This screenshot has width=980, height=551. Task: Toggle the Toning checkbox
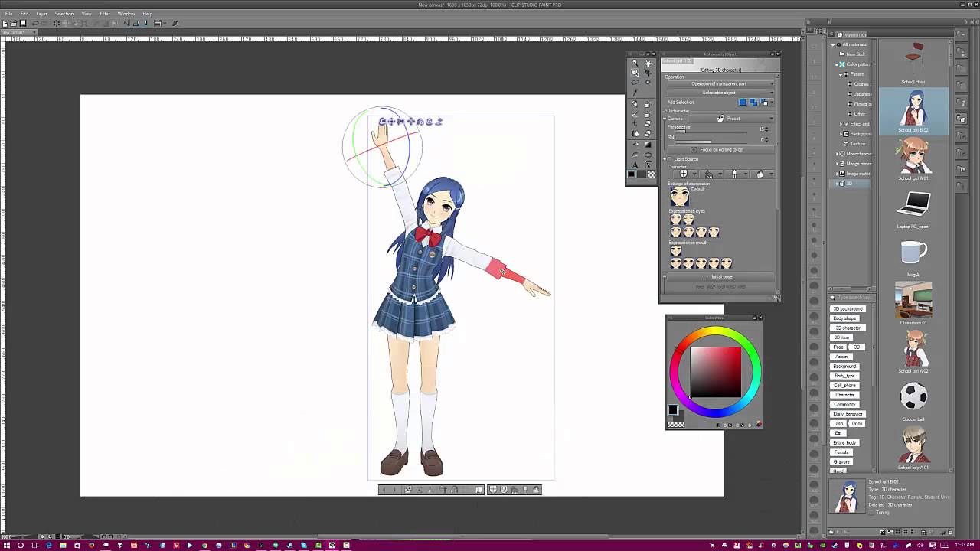coord(873,512)
